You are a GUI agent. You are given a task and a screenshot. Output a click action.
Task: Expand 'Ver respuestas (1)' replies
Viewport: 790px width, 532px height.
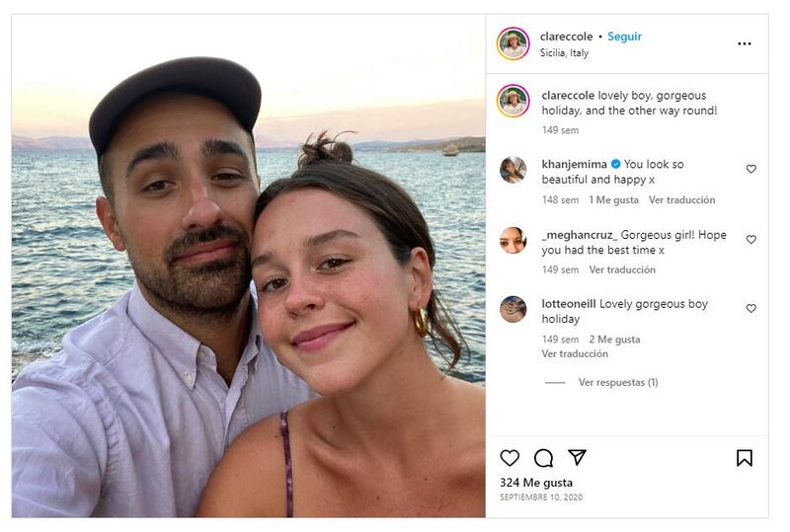pos(617,382)
